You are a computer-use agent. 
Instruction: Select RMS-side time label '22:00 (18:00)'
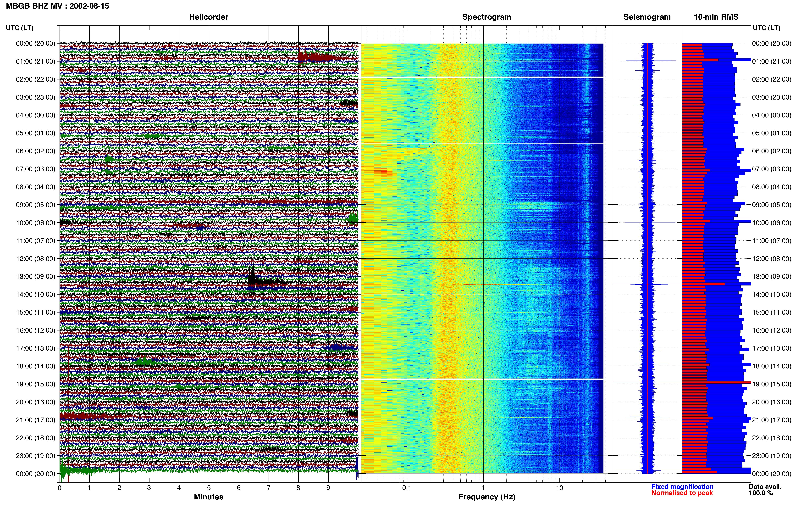772,438
